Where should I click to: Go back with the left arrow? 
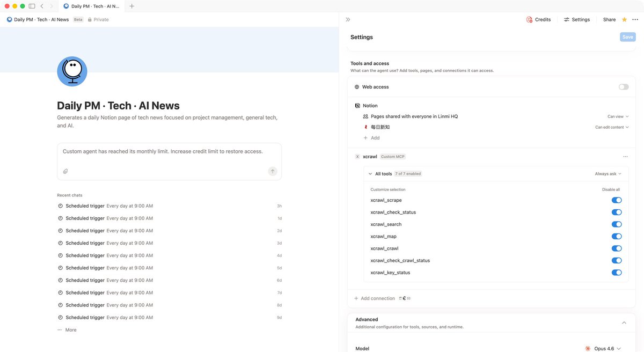(42, 6)
